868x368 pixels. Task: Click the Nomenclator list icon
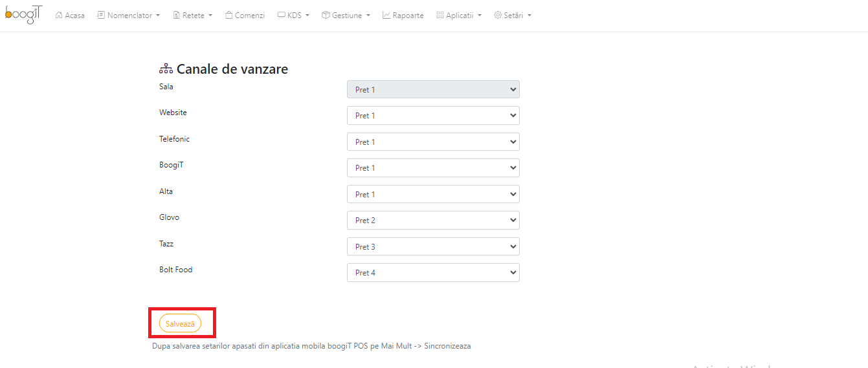pos(101,15)
